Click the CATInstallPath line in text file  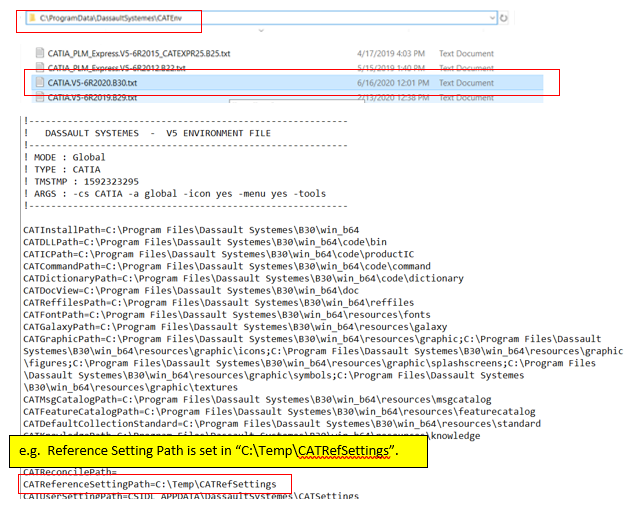[191, 230]
